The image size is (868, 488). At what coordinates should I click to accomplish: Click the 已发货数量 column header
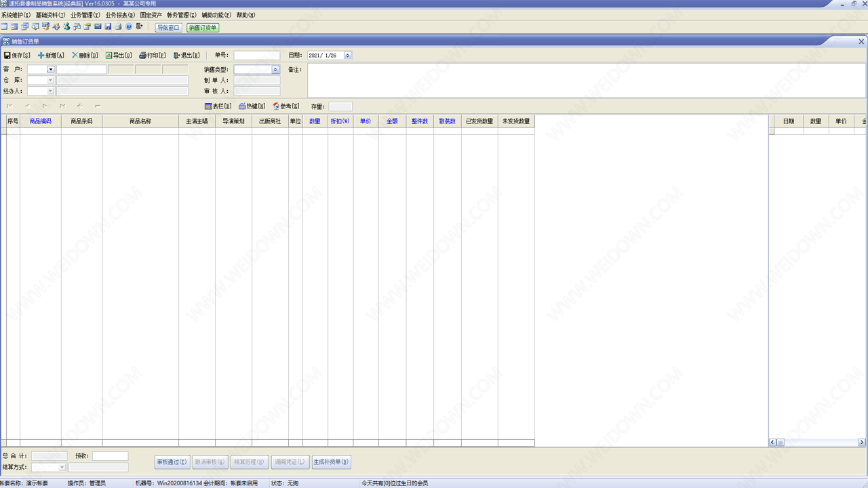coord(479,121)
